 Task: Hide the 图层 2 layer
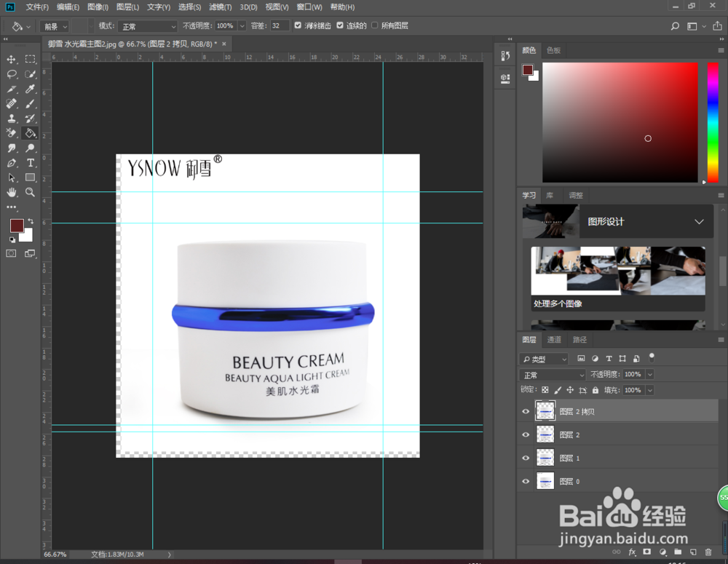526,434
